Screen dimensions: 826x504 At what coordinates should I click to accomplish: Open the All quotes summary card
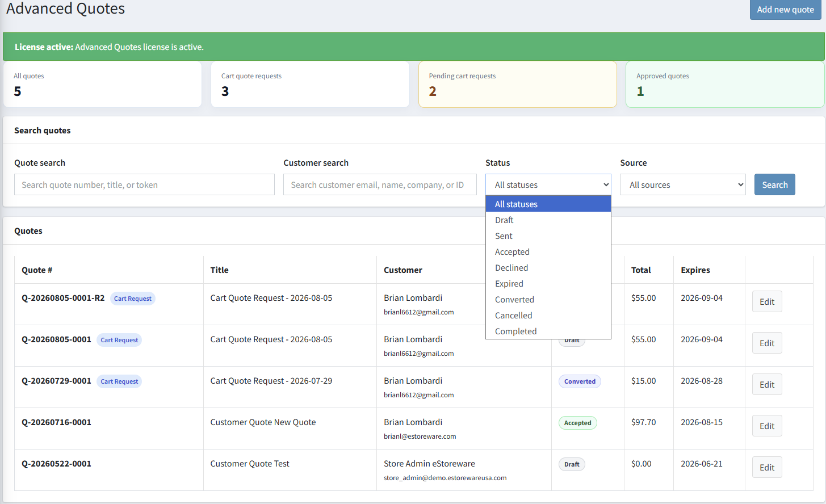tap(102, 85)
